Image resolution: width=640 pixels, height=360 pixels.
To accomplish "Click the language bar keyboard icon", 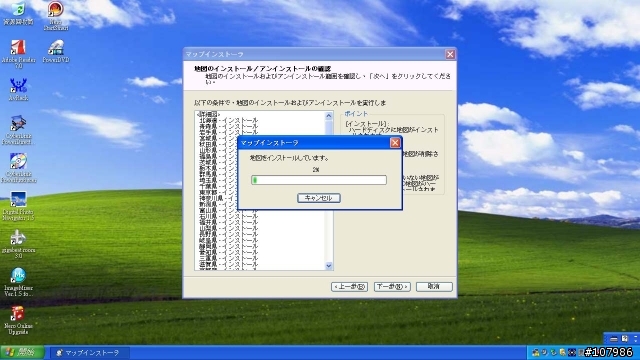I will (x=613, y=339).
